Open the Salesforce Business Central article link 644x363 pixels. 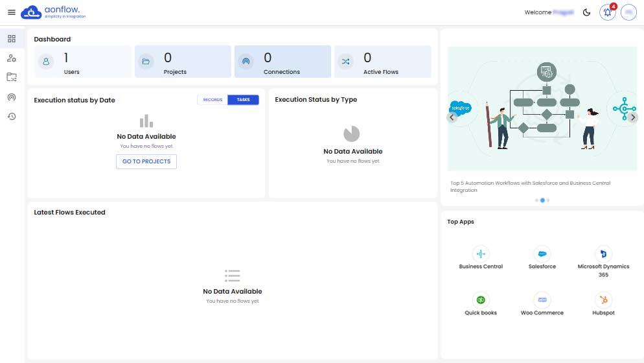tap(530, 187)
